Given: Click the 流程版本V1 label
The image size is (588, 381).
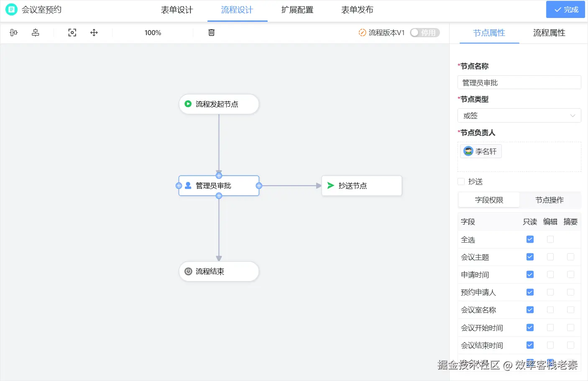Looking at the screenshot, I should click(386, 33).
